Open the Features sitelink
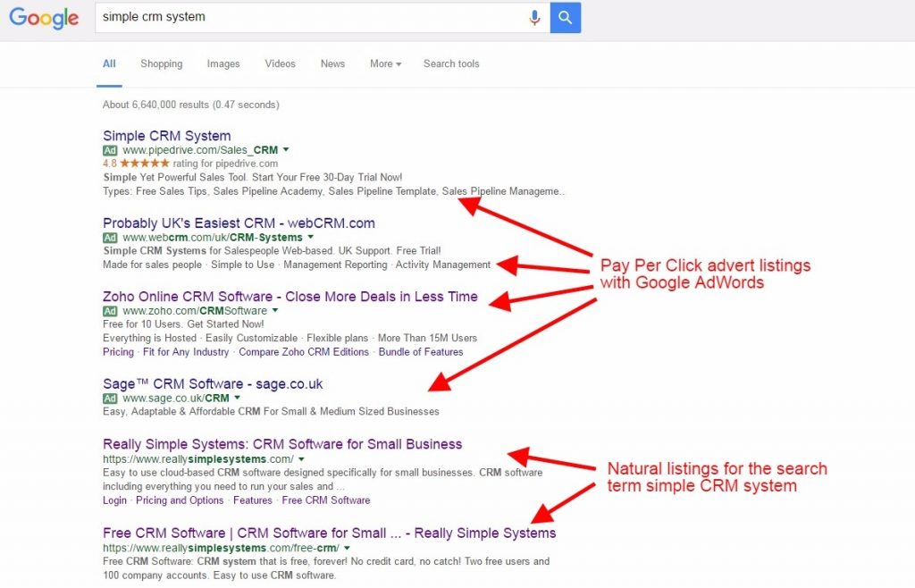The height and width of the screenshot is (588, 915). 253,500
